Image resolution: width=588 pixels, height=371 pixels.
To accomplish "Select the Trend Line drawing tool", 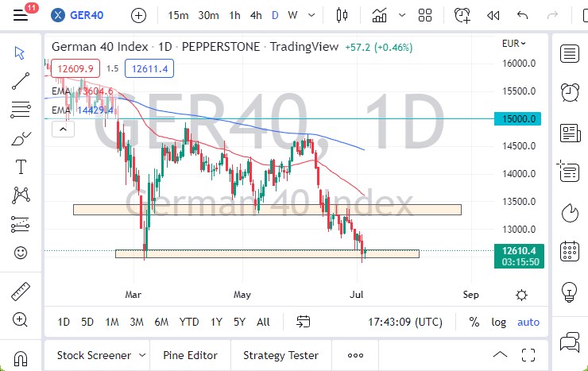I will [x=21, y=80].
